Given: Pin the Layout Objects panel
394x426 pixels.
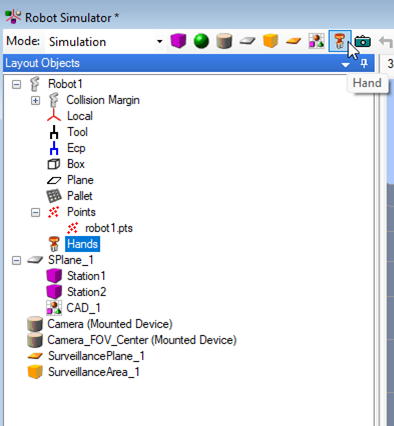Looking at the screenshot, I should pos(364,63).
